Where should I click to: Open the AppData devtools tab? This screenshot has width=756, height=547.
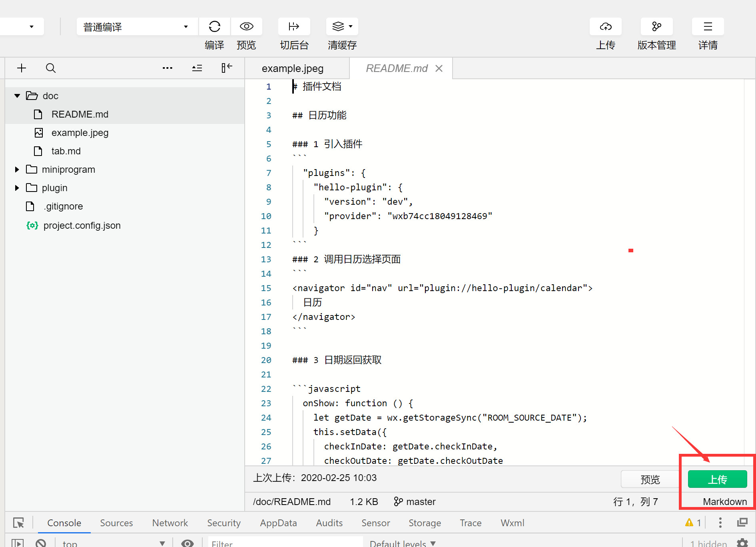click(x=278, y=523)
